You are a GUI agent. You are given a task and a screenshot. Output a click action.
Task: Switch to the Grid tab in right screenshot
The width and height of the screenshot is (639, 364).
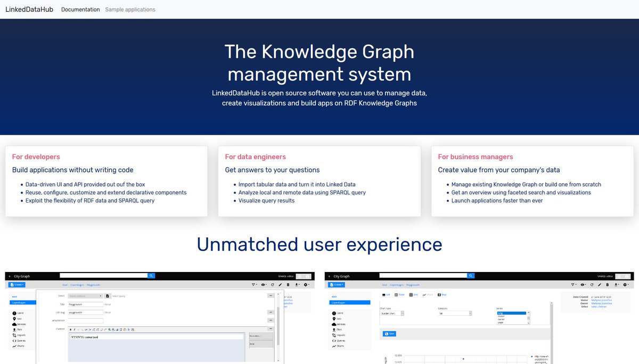click(x=413, y=295)
